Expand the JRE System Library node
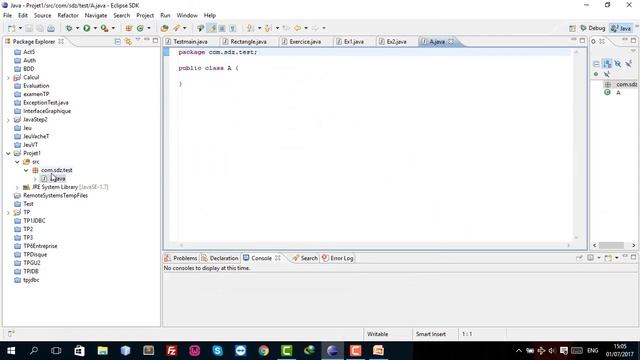This screenshot has height=360, width=640. (17, 187)
